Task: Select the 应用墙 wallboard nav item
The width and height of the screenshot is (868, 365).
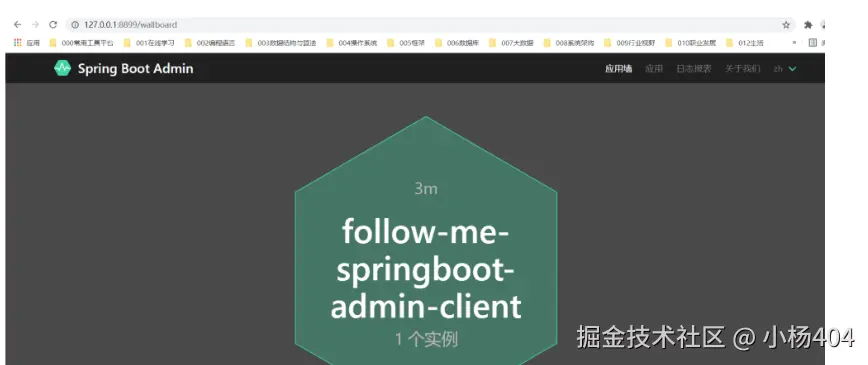Action: click(x=618, y=69)
